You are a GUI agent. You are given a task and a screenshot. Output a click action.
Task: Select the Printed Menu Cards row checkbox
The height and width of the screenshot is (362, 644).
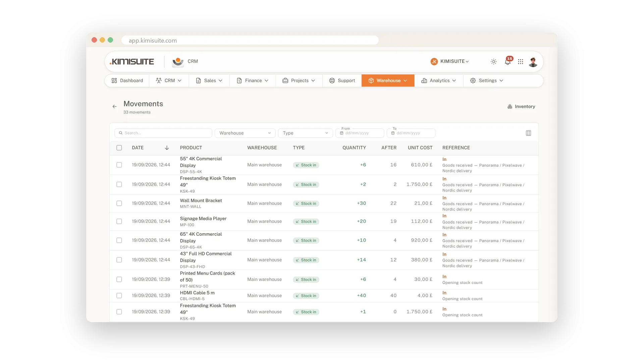point(119,280)
